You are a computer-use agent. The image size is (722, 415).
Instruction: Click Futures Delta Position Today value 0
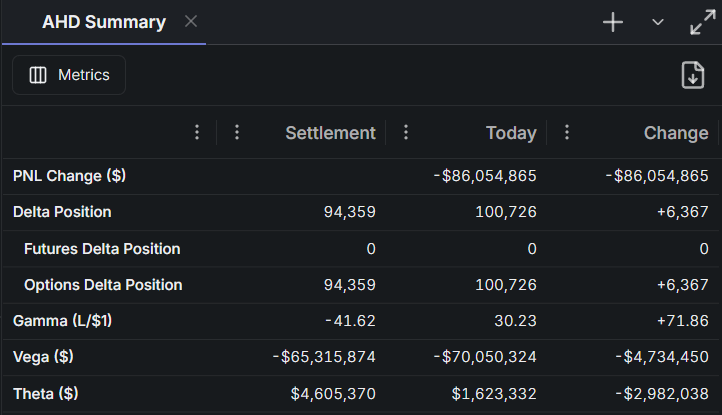[532, 249]
